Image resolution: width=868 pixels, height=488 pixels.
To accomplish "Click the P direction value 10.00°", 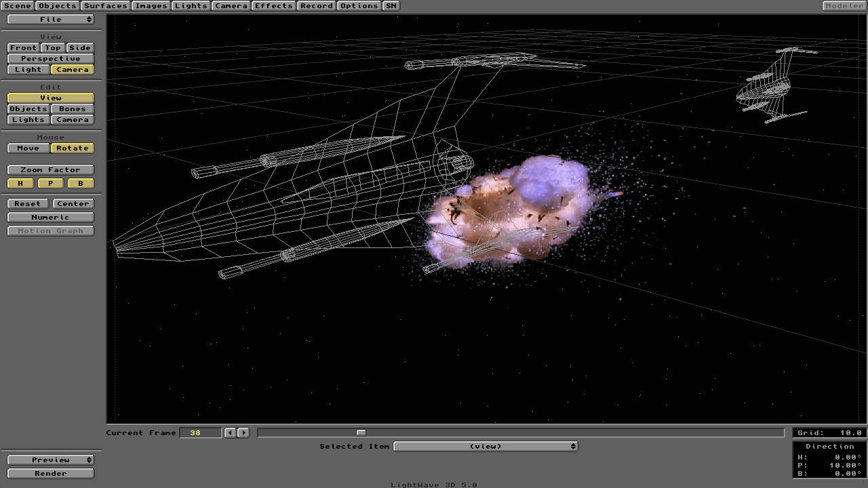I will coord(845,466).
